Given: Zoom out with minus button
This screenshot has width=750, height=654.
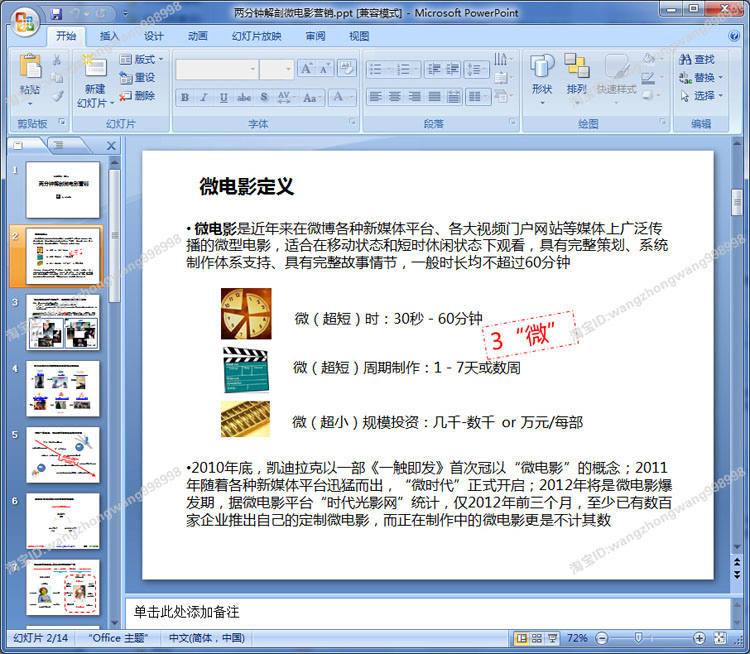Looking at the screenshot, I should tap(602, 638).
